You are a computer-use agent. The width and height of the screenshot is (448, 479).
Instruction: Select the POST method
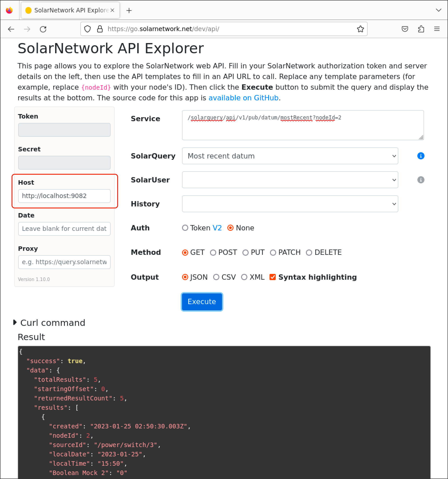pyautogui.click(x=213, y=252)
